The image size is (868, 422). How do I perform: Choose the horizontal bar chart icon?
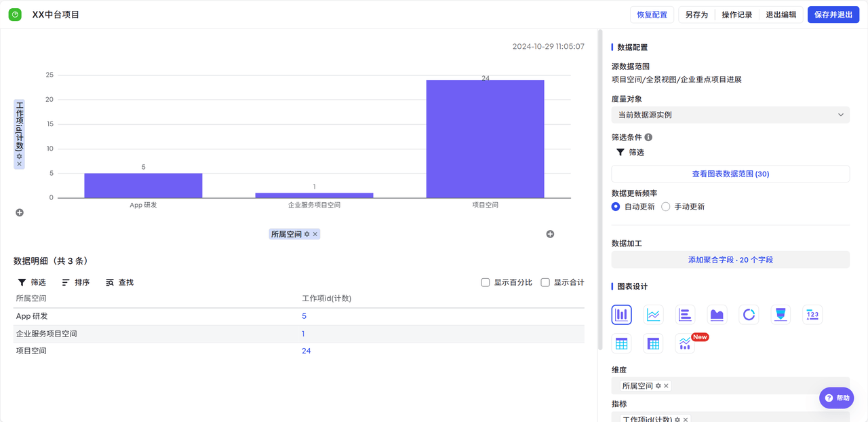(686, 315)
